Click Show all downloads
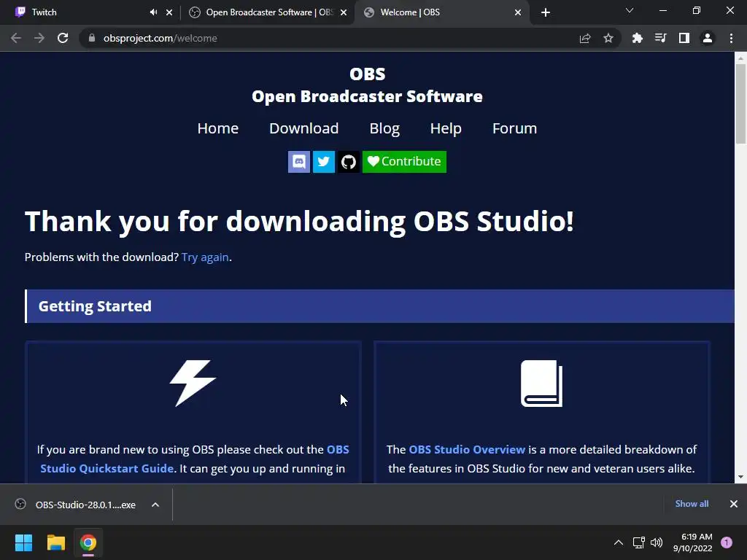 point(692,504)
